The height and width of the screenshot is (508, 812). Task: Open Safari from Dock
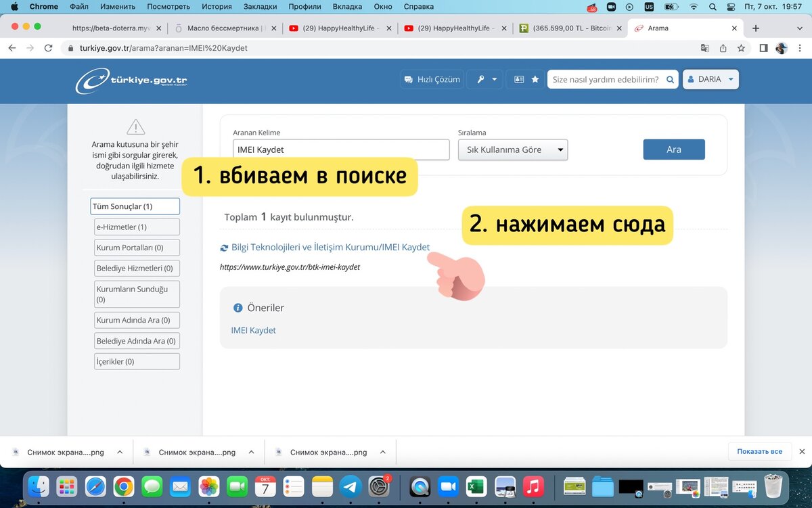(x=95, y=486)
